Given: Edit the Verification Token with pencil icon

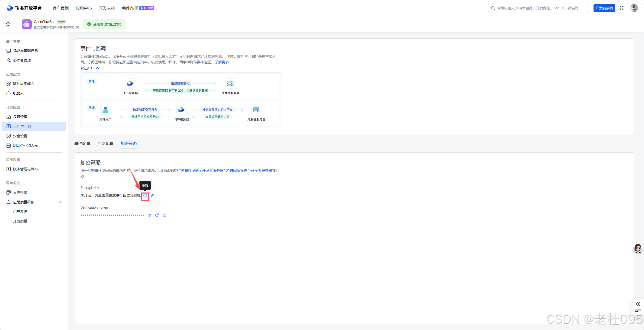Looking at the screenshot, I should click(x=164, y=215).
